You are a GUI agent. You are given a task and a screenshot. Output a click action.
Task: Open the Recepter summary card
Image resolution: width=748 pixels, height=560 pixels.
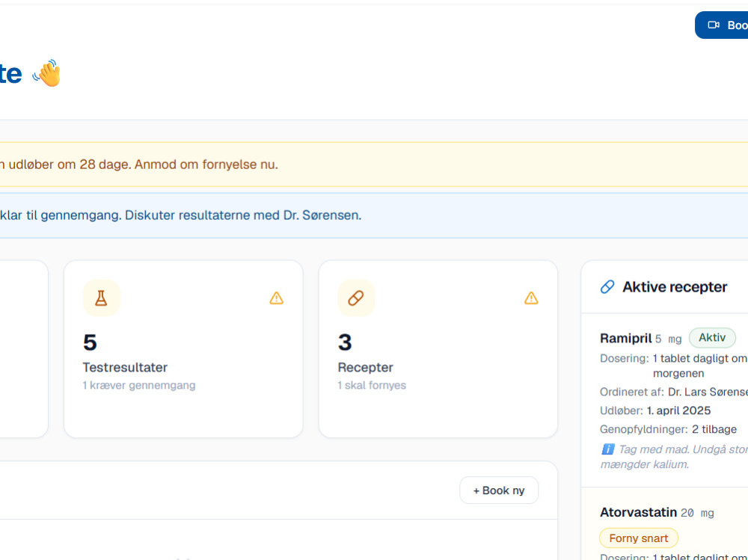pos(438,348)
